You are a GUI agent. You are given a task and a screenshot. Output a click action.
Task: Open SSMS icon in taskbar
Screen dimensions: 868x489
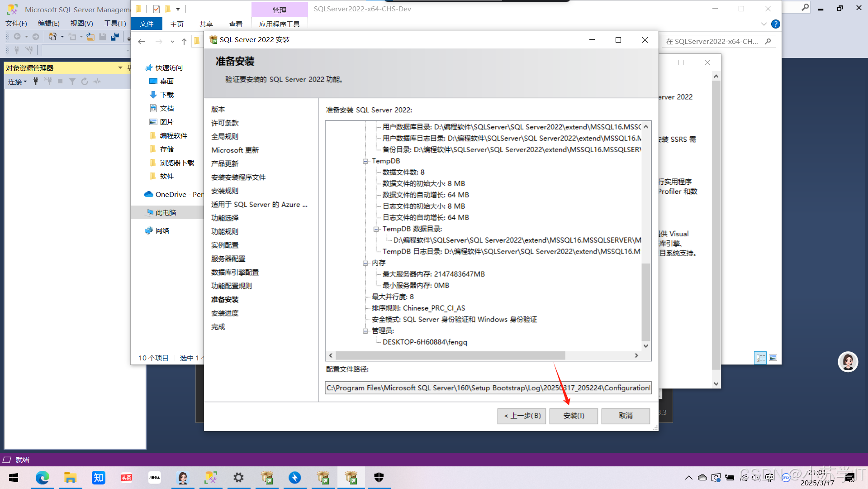tap(211, 478)
